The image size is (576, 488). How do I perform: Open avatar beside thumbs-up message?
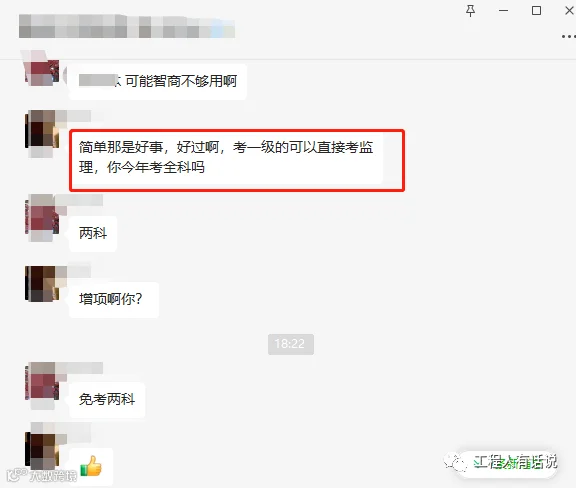pyautogui.click(x=42, y=450)
